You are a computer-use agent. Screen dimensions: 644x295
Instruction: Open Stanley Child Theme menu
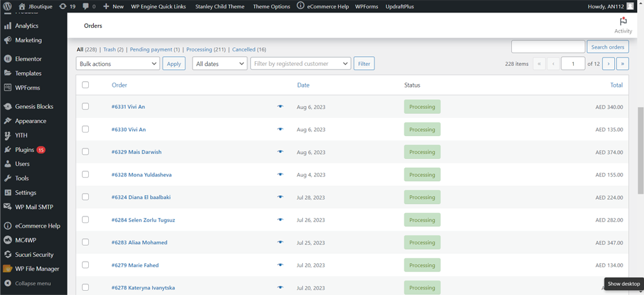(x=220, y=6)
